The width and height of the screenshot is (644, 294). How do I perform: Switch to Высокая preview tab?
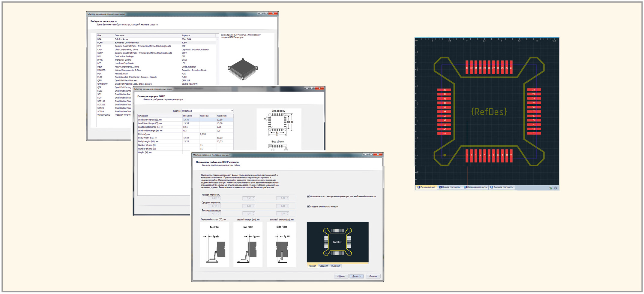click(336, 266)
